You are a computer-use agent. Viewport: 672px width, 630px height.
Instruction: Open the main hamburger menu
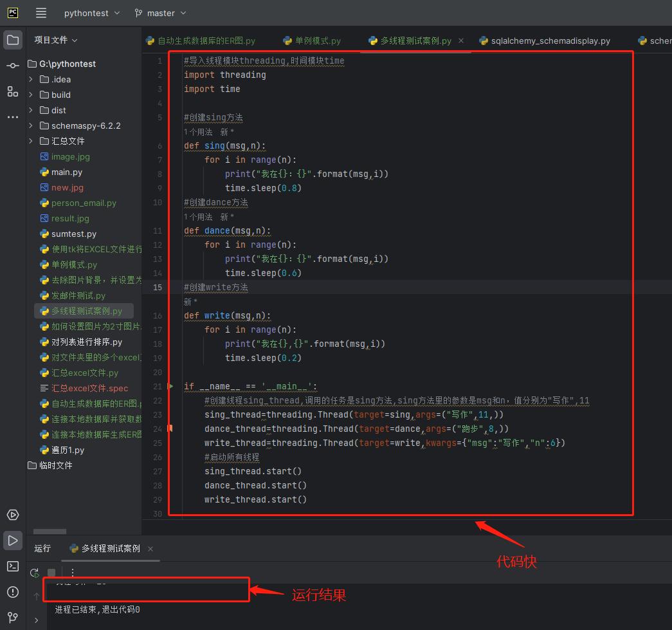pos(41,13)
